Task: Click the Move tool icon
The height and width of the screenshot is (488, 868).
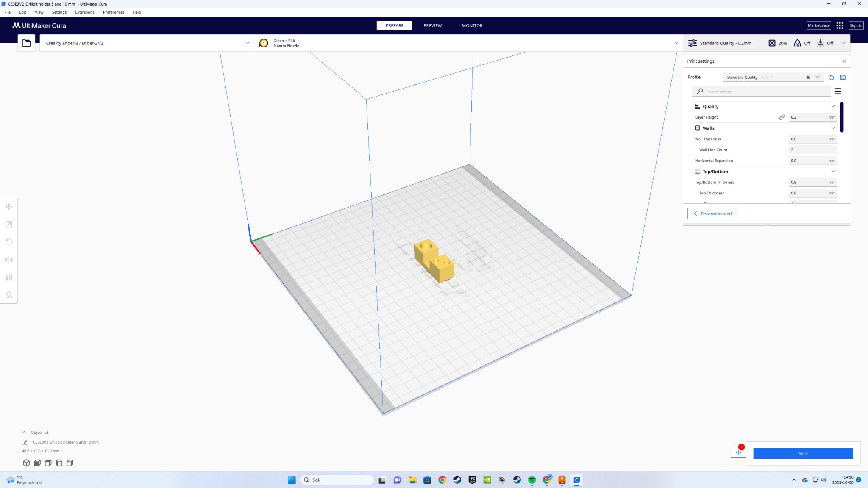Action: pyautogui.click(x=9, y=207)
